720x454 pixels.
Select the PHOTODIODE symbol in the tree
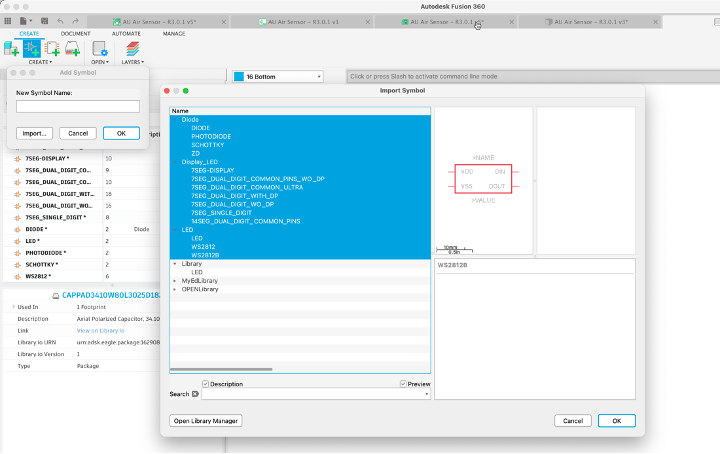tap(211, 136)
